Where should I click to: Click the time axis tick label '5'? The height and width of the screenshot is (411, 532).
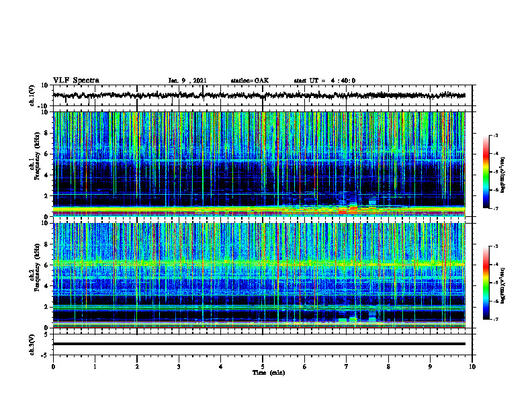point(263,366)
